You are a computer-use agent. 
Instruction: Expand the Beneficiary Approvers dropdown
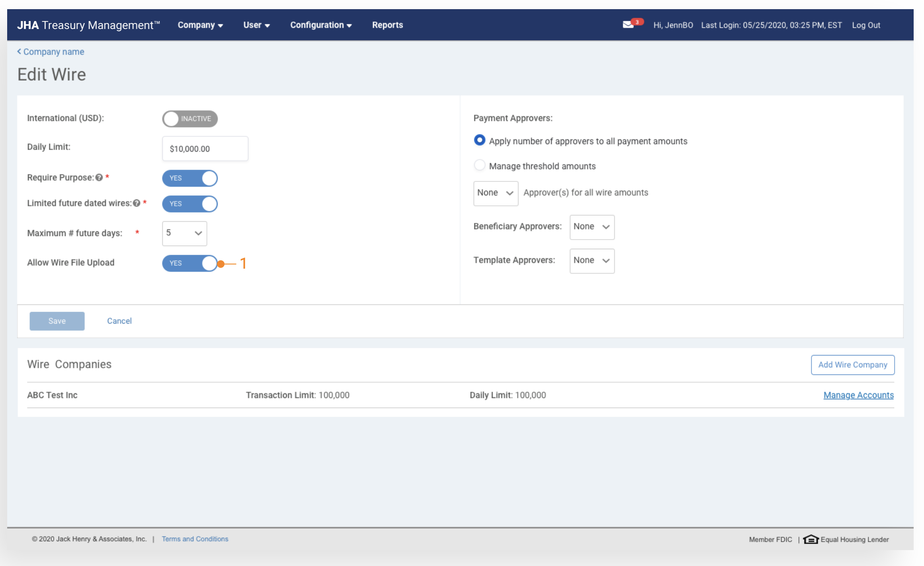[x=592, y=227]
